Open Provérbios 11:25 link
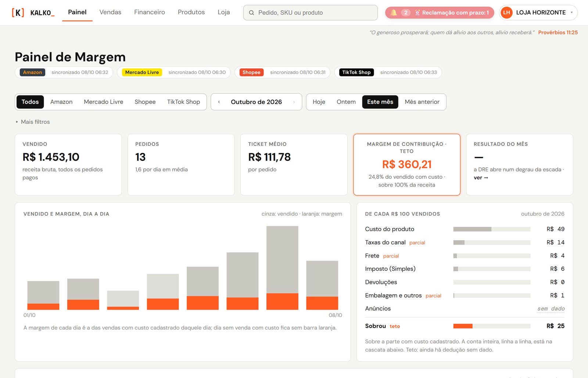This screenshot has width=588, height=378. tap(558, 32)
